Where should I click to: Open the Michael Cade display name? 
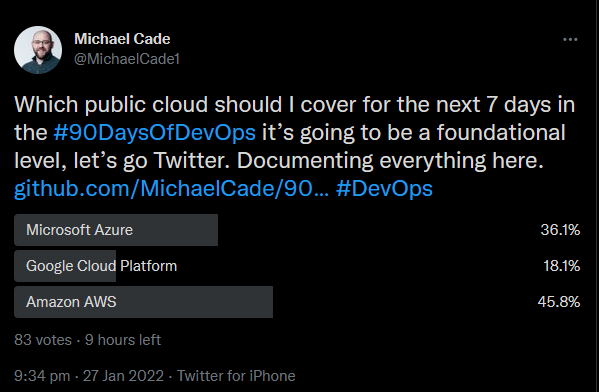click(x=122, y=39)
